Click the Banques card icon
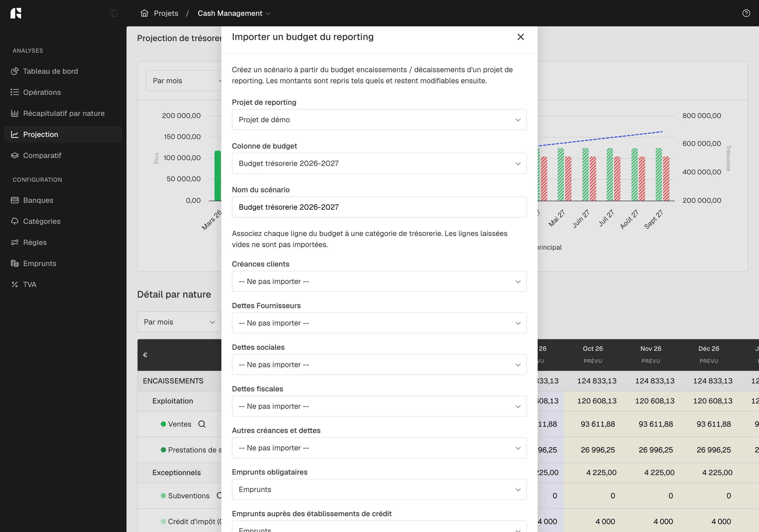Viewport: 759px width, 532px height. [x=14, y=200]
